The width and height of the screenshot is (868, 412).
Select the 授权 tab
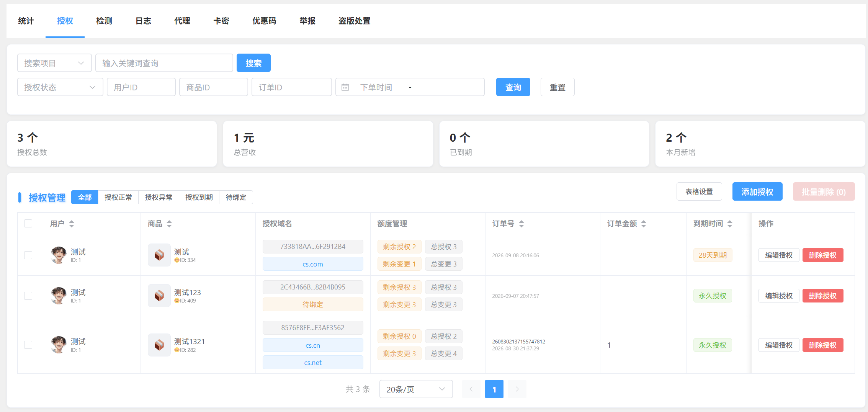[x=65, y=21]
